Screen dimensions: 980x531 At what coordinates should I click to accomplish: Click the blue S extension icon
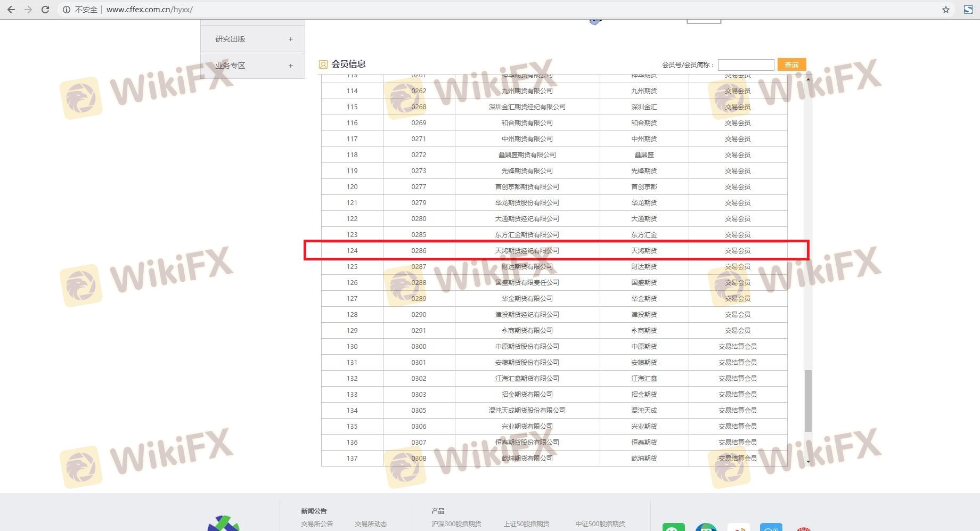point(968,10)
